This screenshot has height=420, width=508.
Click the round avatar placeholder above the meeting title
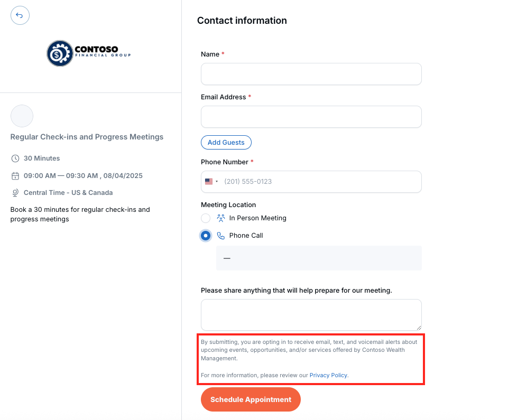[22, 116]
